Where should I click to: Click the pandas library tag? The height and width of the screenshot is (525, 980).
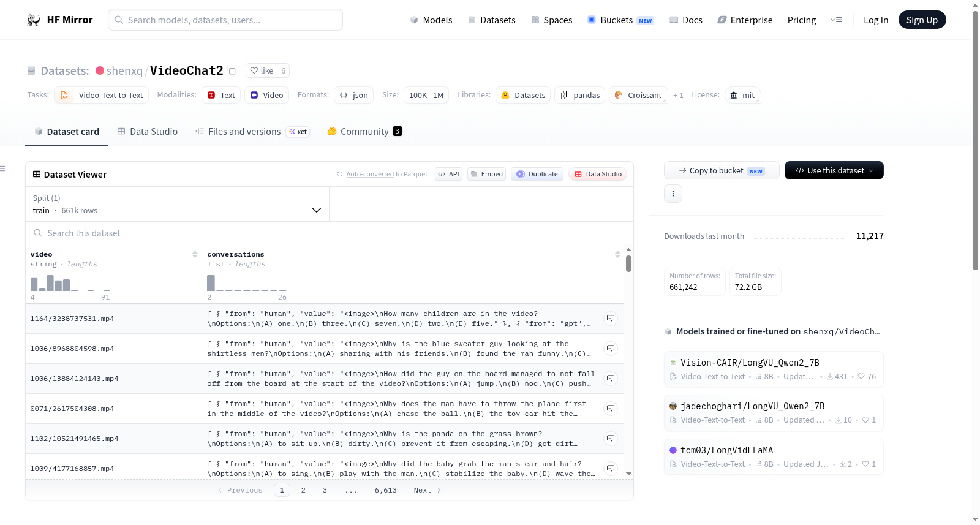(580, 95)
